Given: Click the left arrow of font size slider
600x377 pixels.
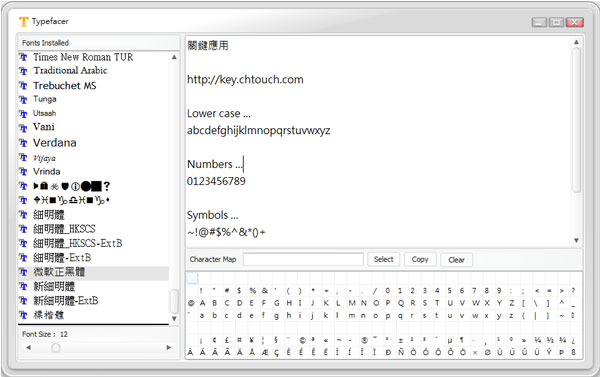Looking at the screenshot, I should [28, 348].
